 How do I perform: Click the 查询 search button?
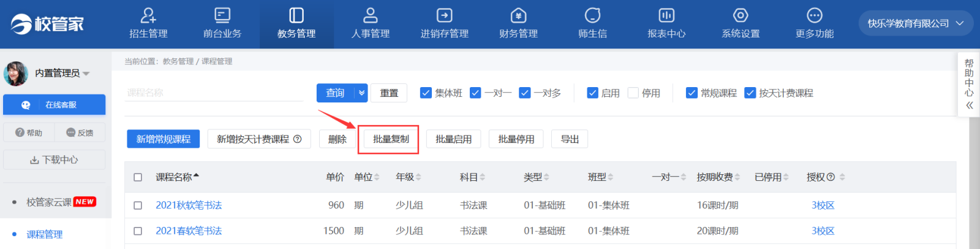336,93
